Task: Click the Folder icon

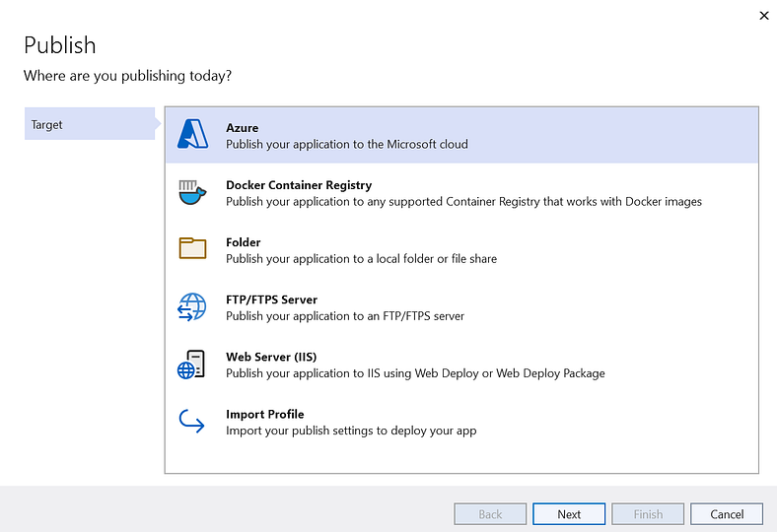Action: coord(192,248)
